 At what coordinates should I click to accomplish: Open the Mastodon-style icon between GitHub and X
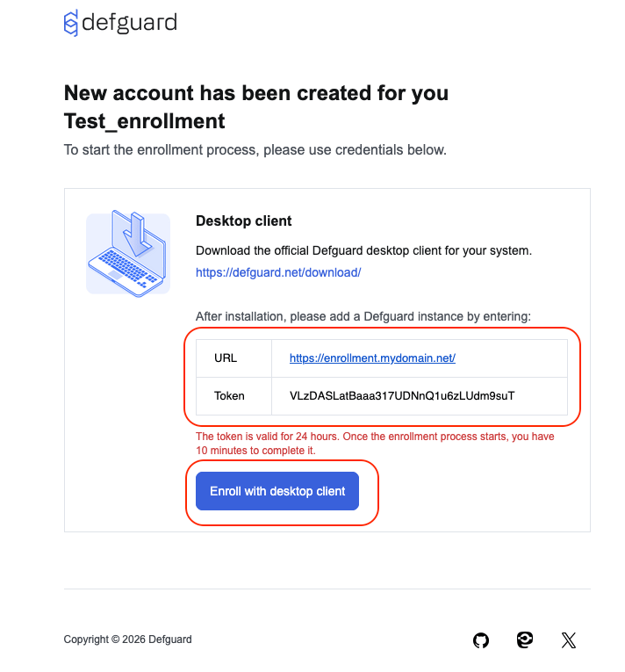[525, 639]
